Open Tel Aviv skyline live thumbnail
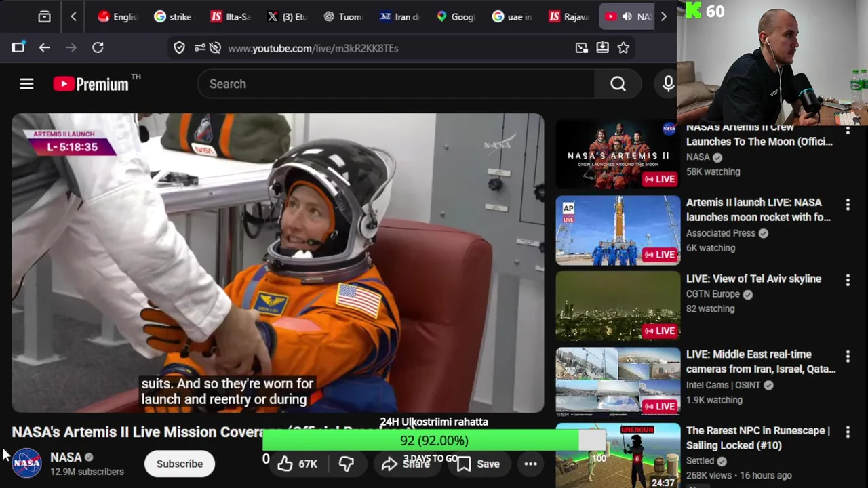This screenshot has width=868, height=488. point(618,306)
